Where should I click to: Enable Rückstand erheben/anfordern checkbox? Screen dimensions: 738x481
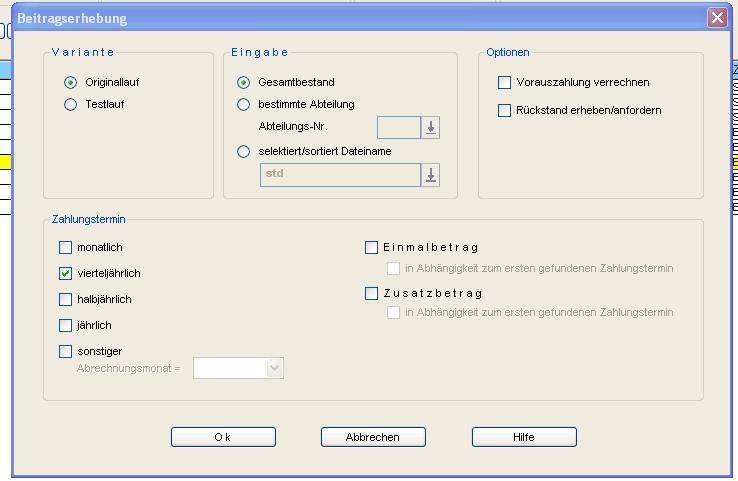(x=504, y=111)
